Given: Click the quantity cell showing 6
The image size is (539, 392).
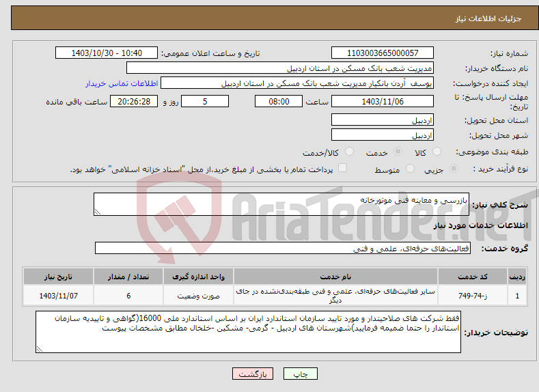Looking at the screenshot, I should coord(128,296).
